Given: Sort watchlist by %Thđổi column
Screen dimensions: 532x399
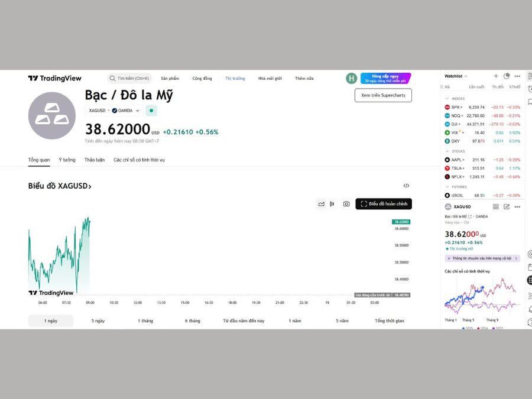Looking at the screenshot, I should coord(514,87).
